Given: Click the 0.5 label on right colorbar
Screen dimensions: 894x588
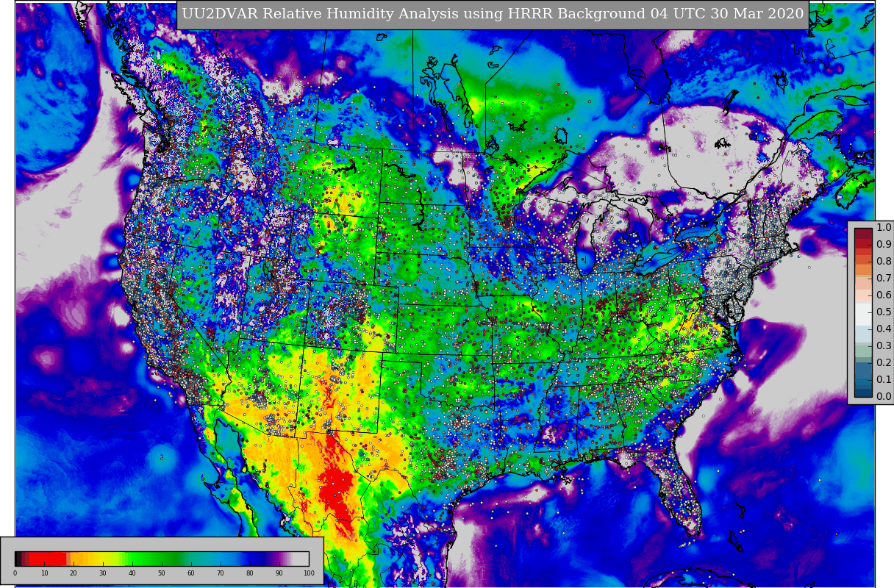Looking at the screenshot, I should tap(884, 312).
